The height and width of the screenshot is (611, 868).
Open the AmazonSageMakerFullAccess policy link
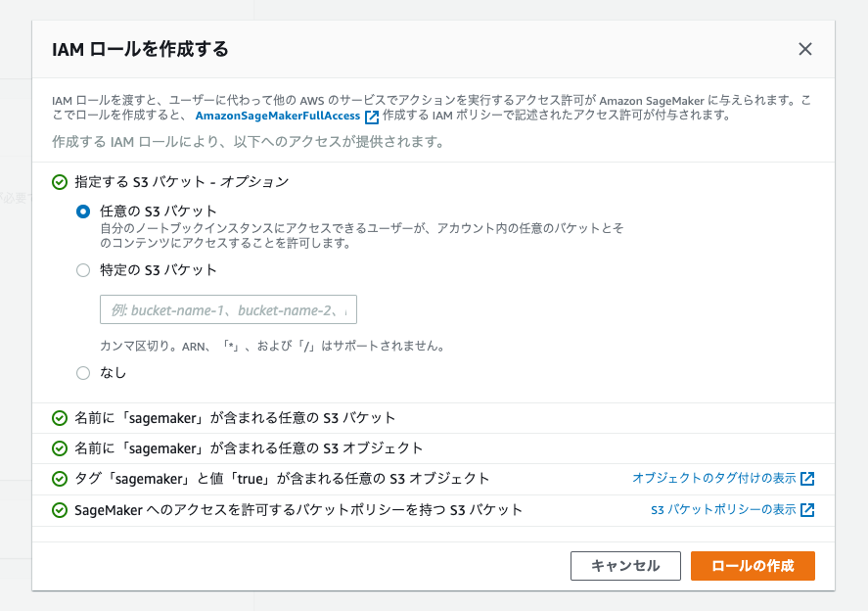pyautogui.click(x=277, y=116)
